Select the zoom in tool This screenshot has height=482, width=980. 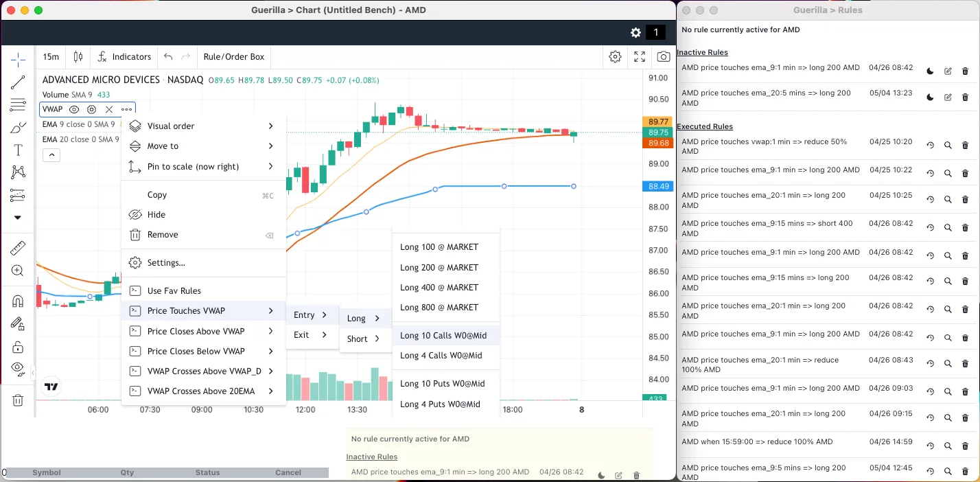[18, 271]
